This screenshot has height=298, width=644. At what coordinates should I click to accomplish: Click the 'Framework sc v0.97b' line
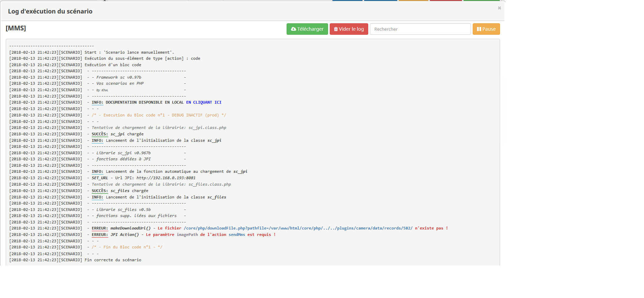(x=98, y=77)
